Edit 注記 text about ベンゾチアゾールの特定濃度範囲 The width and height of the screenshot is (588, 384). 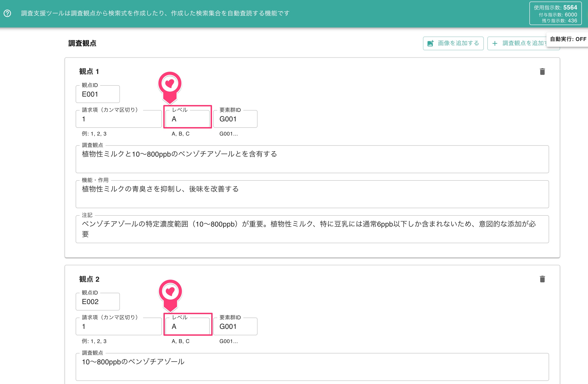click(312, 229)
